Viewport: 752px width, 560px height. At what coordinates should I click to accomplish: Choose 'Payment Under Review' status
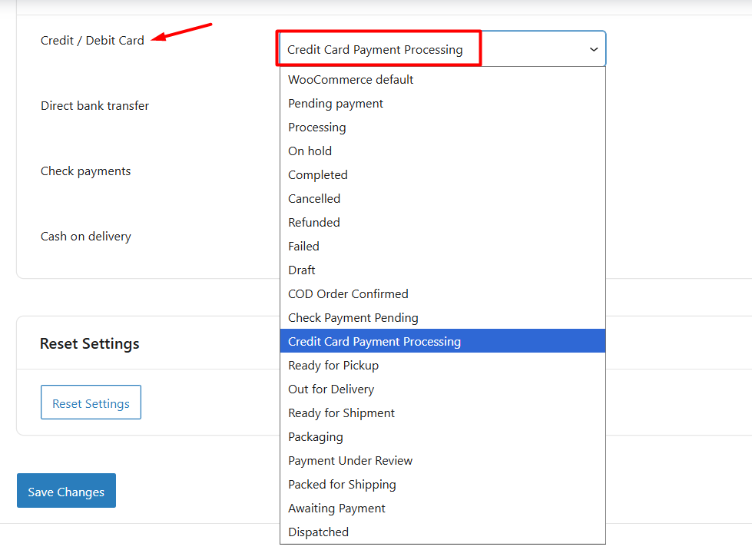pos(350,461)
